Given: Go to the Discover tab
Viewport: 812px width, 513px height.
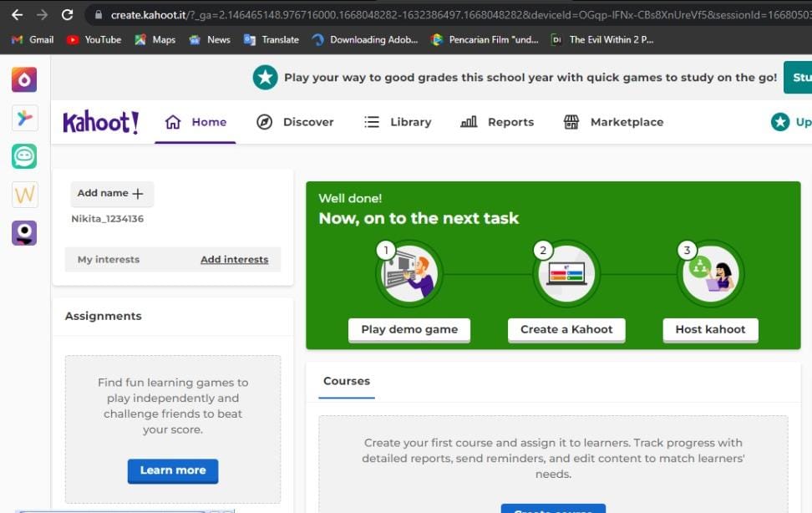Looking at the screenshot, I should [295, 122].
